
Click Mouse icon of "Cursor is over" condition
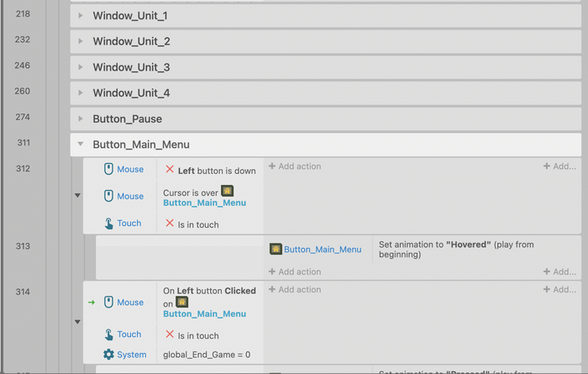(108, 196)
